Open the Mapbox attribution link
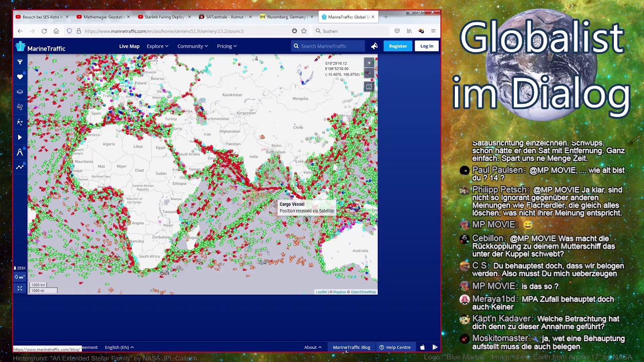This screenshot has height=362, width=644. pyautogui.click(x=340, y=292)
